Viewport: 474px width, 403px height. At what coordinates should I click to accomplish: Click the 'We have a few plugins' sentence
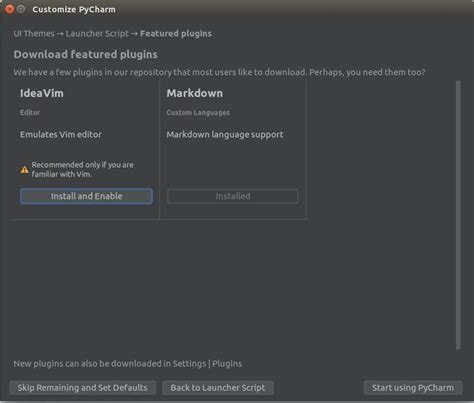pos(219,72)
